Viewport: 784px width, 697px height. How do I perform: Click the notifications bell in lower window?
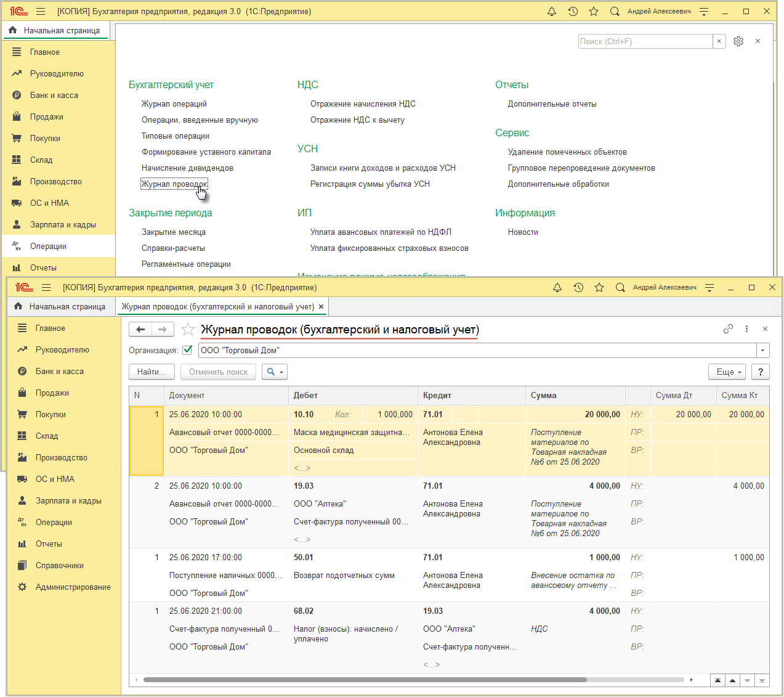click(x=557, y=288)
